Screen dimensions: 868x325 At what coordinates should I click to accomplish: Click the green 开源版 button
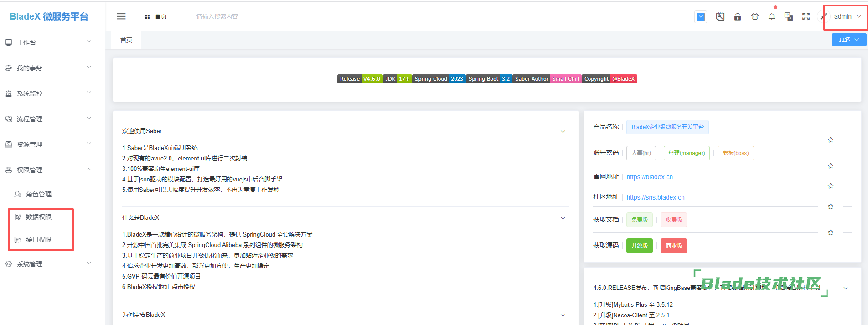[639, 246]
